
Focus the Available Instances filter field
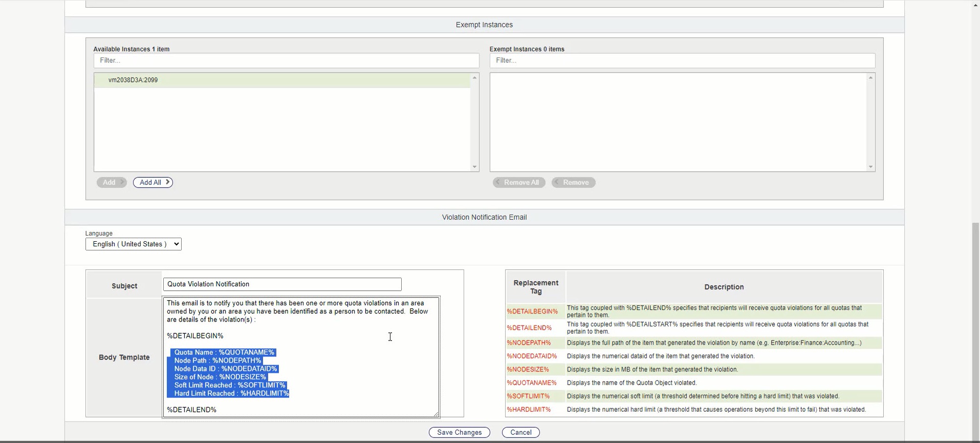coord(286,60)
